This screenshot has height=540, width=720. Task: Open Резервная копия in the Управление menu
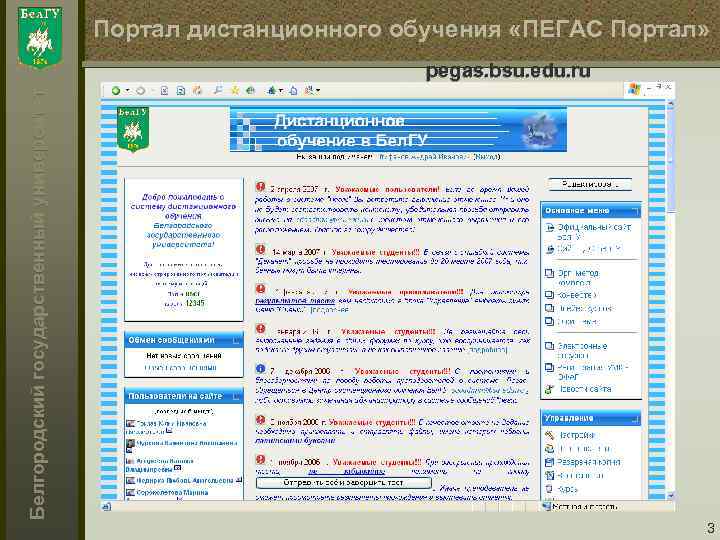589,462
